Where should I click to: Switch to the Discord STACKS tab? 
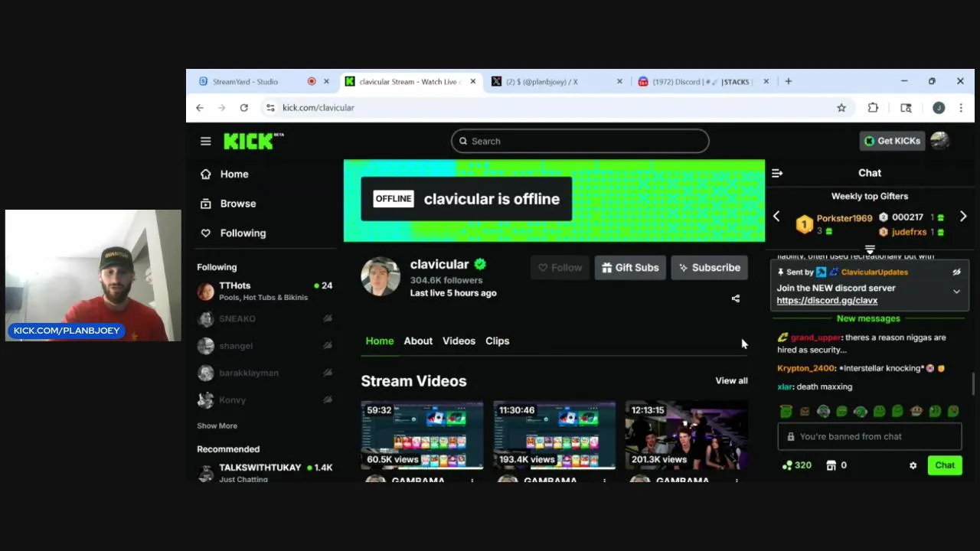(x=703, y=81)
